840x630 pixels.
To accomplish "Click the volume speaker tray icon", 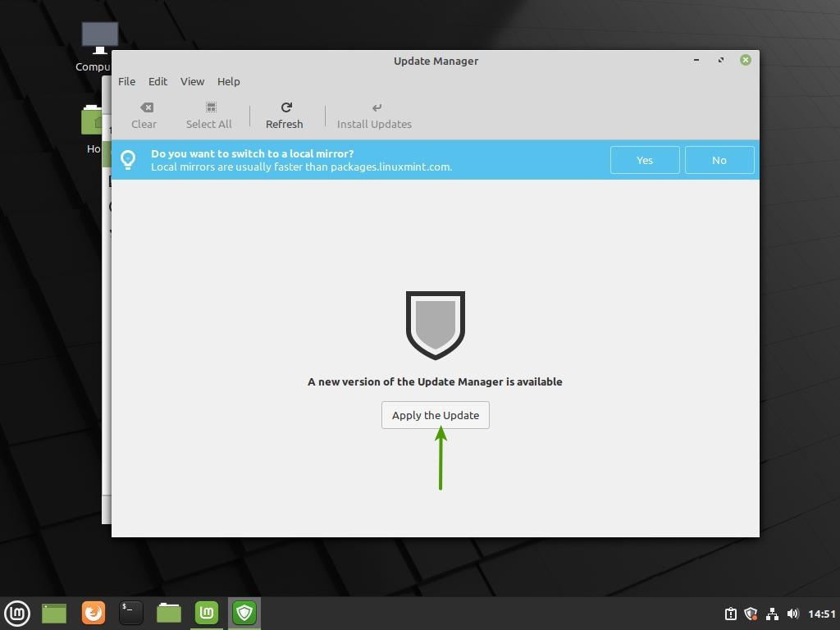I will [x=792, y=614].
